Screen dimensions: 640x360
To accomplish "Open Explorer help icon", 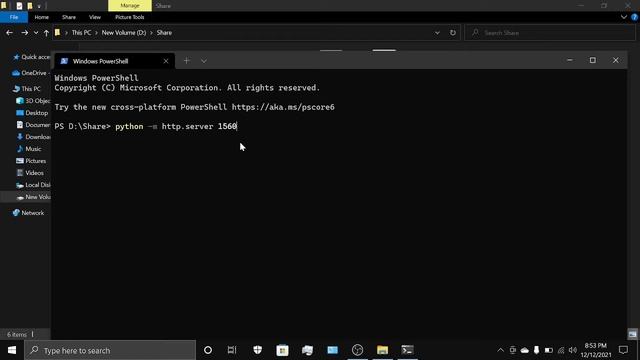I will point(635,17).
